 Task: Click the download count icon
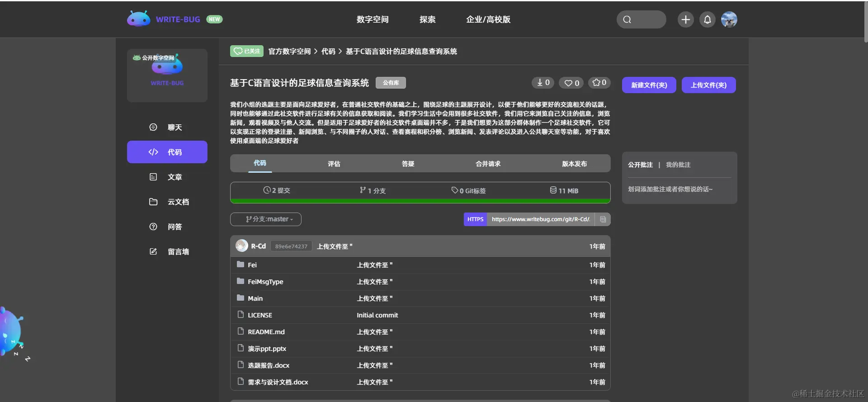click(539, 82)
